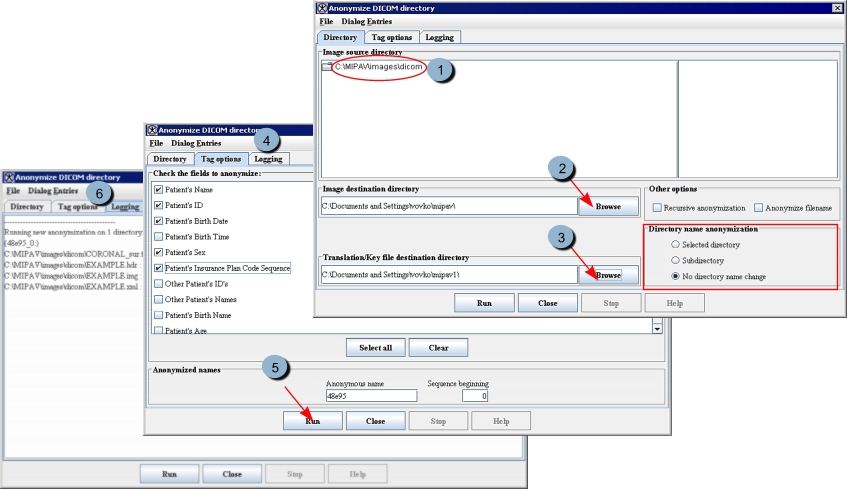This screenshot has width=847, height=489.
Task: Close the top Anonymize DICOM directory dialog
Action: [837, 7]
